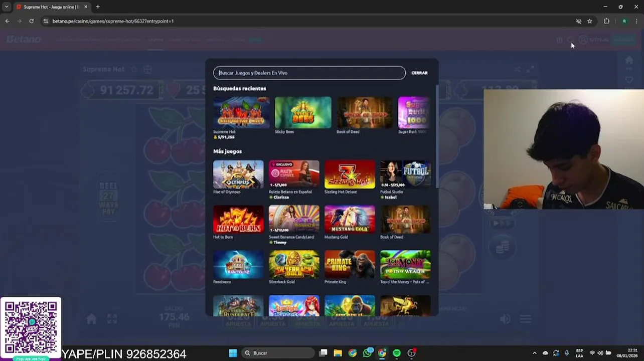Viewport: 644px width, 361px height.
Task: Click the 'Sizzling Hot Deluxe' game title text
Action: [341, 192]
